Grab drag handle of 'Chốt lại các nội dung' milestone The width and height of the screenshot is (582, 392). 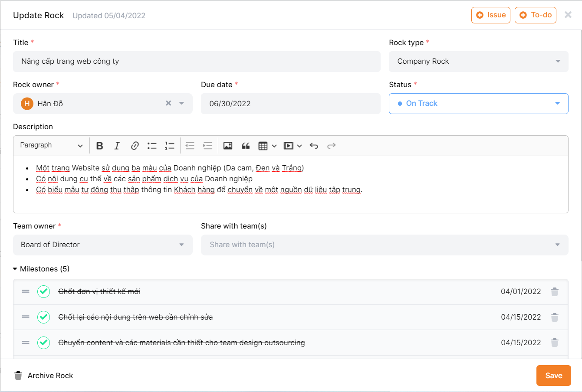26,317
